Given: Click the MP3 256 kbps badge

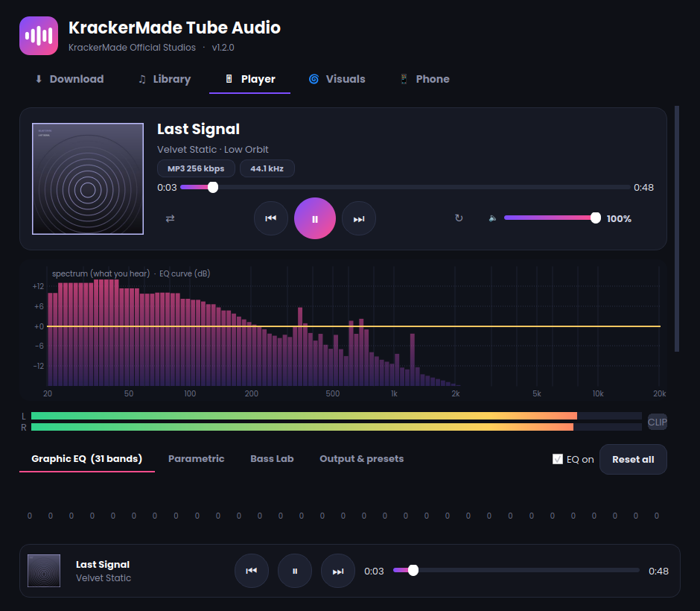Looking at the screenshot, I should (196, 168).
